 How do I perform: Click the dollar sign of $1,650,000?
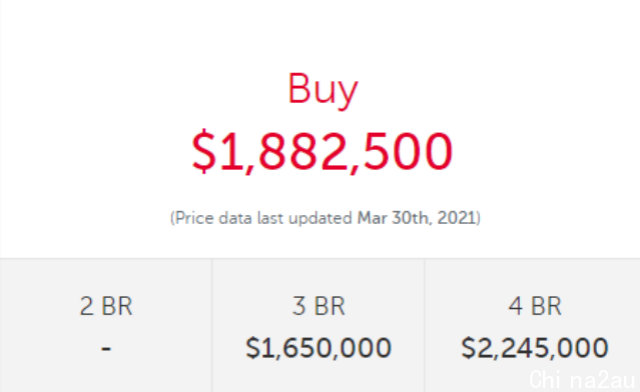point(253,348)
